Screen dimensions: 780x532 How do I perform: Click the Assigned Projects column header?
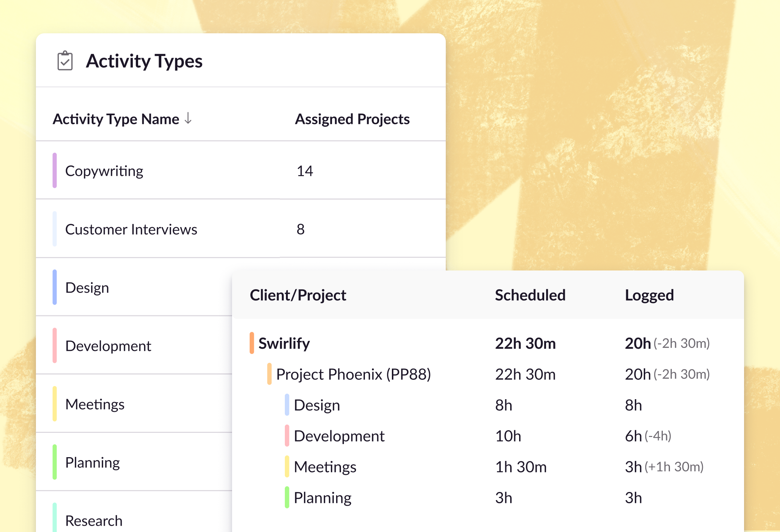(x=352, y=119)
